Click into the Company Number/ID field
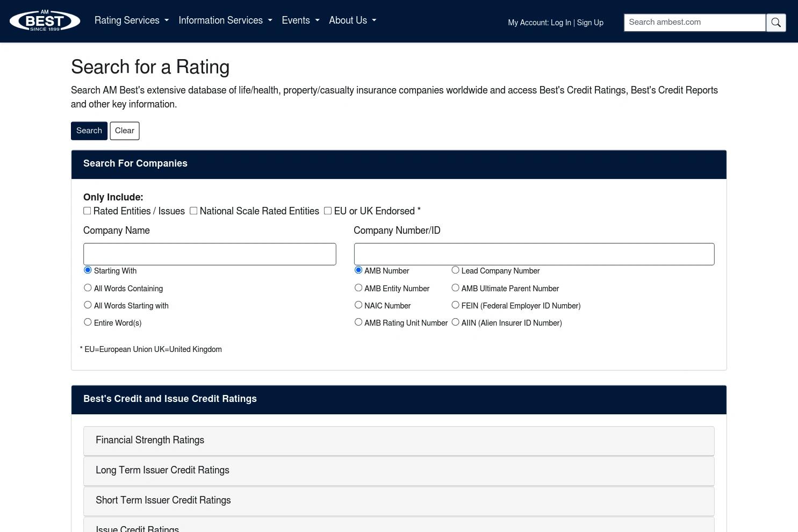Image resolution: width=798 pixels, height=532 pixels. coord(534,254)
